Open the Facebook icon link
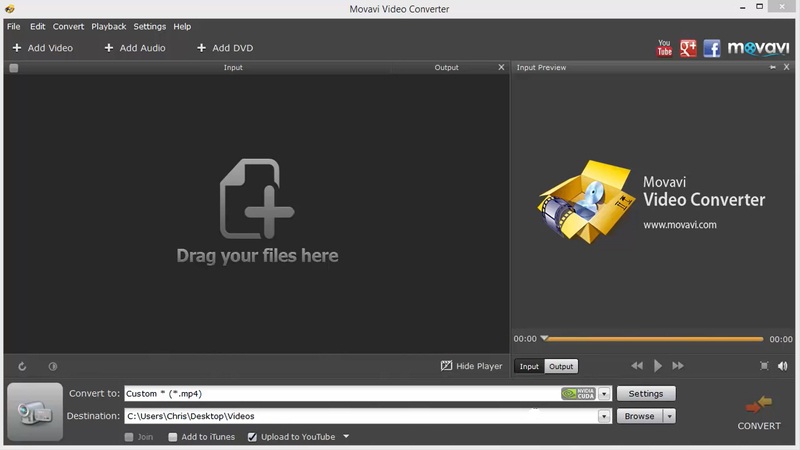800x450 pixels. [x=712, y=48]
